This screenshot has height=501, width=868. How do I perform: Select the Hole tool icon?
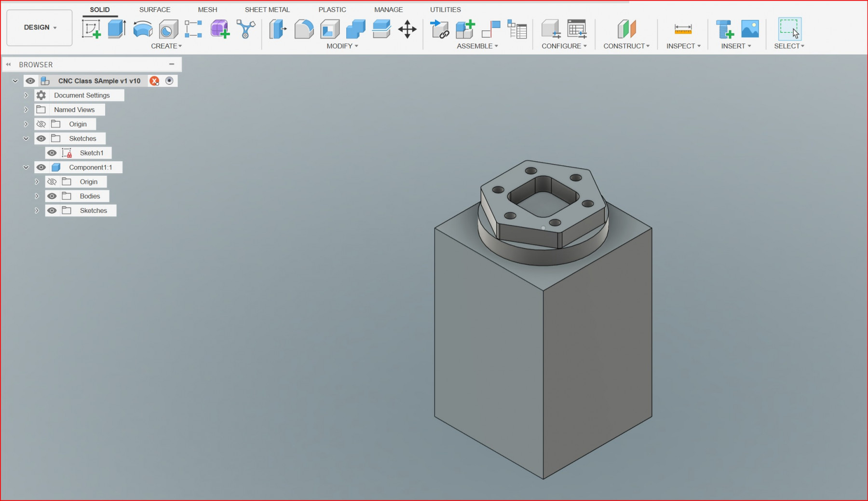[x=168, y=29]
